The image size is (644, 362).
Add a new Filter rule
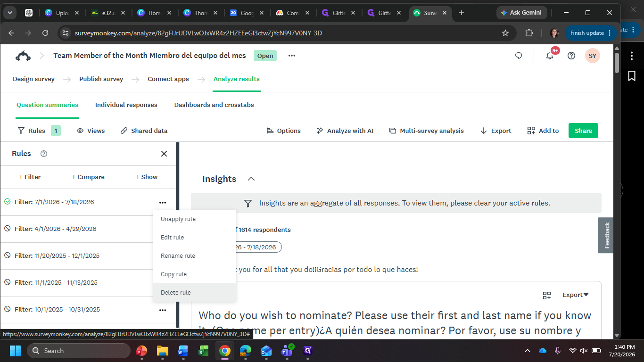(30, 177)
